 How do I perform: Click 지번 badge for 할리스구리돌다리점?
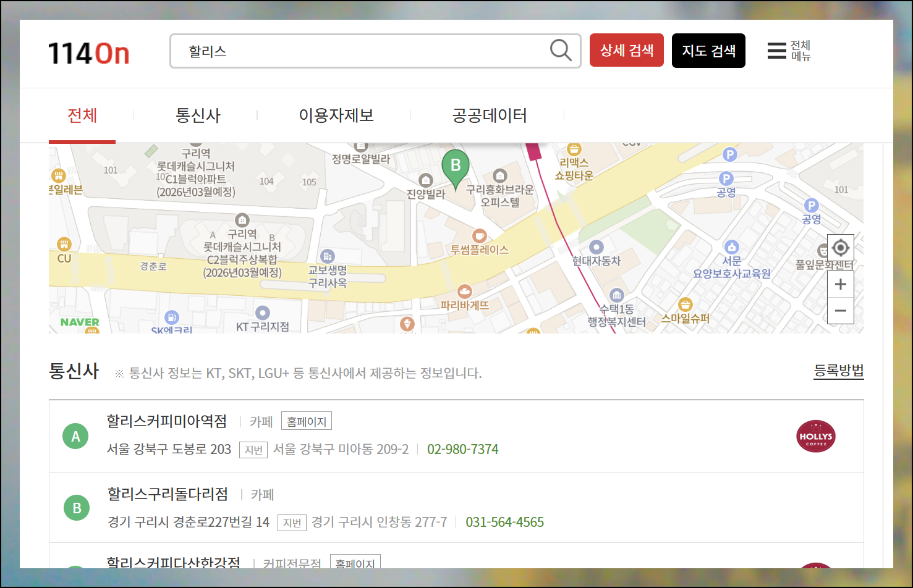(292, 523)
